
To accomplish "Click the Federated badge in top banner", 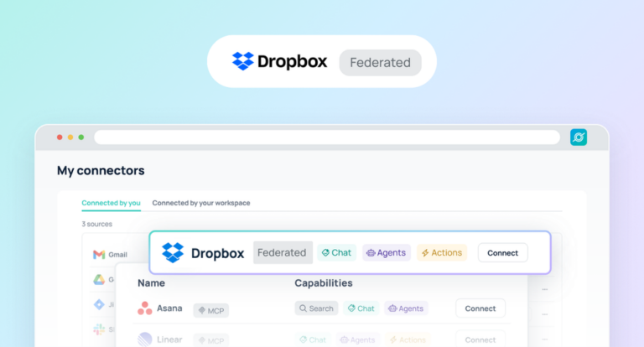I will pos(381,62).
